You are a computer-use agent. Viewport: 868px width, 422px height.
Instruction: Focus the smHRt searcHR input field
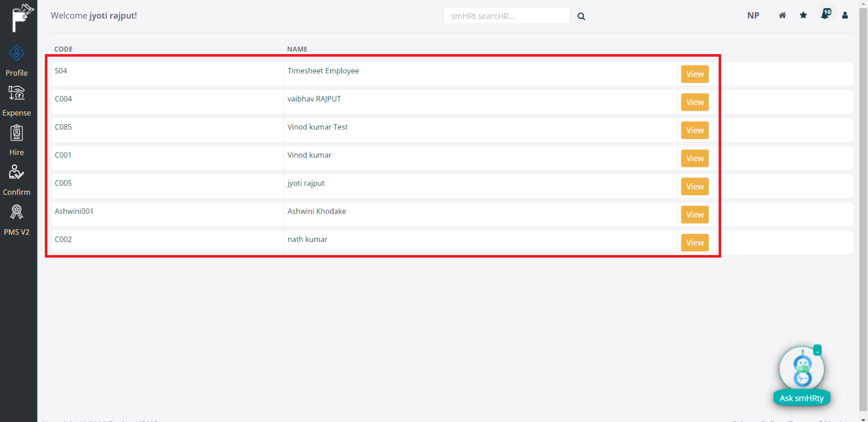[x=506, y=16]
